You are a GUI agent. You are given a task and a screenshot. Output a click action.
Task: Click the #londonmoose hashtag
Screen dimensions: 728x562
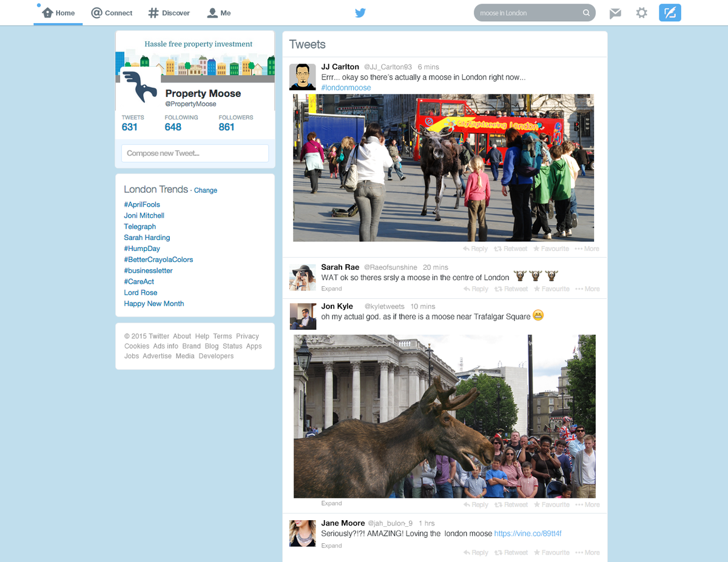click(x=346, y=87)
